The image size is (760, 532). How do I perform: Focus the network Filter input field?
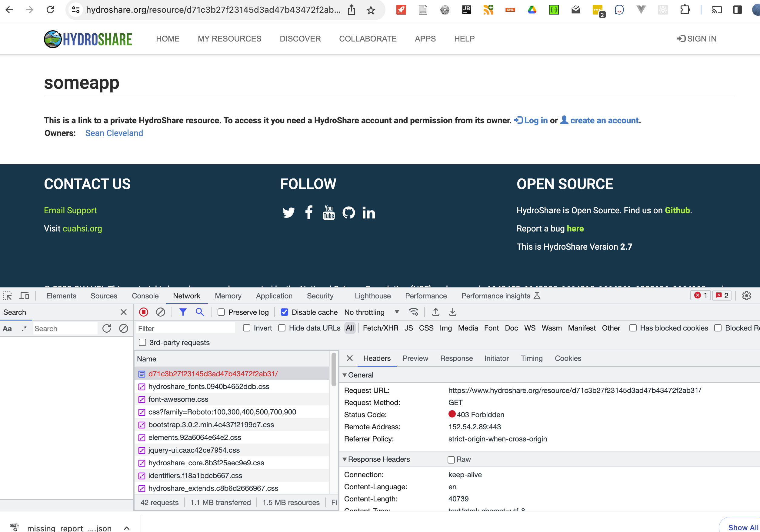[x=185, y=328]
